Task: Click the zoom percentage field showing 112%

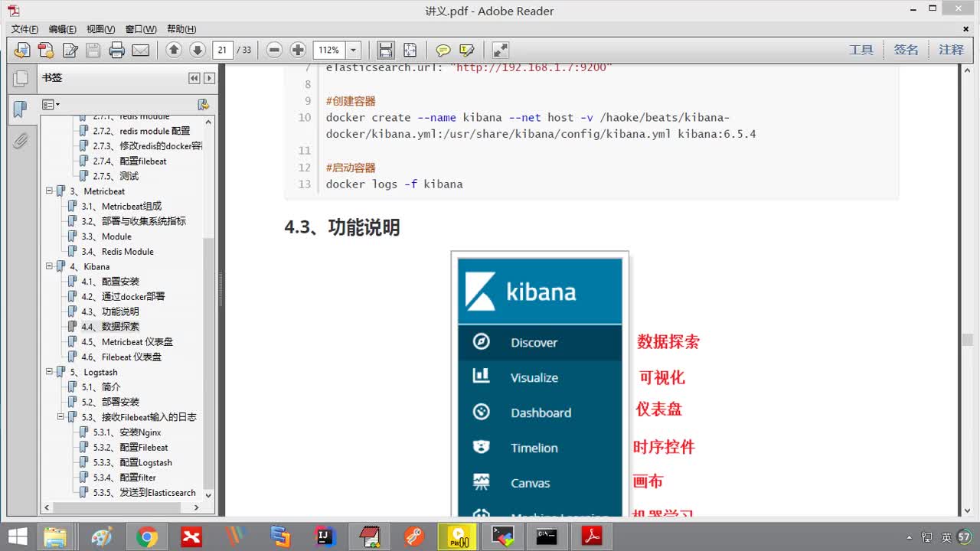Action: pyautogui.click(x=329, y=51)
